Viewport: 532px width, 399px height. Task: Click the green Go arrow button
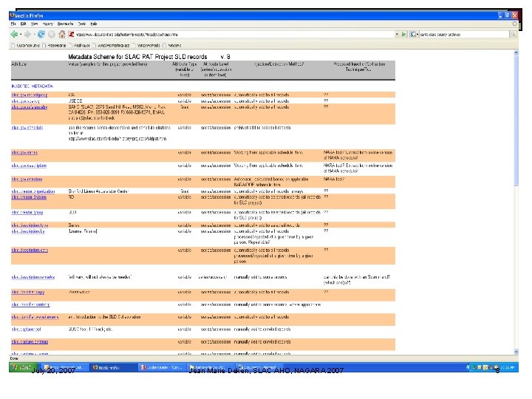click(403, 34)
